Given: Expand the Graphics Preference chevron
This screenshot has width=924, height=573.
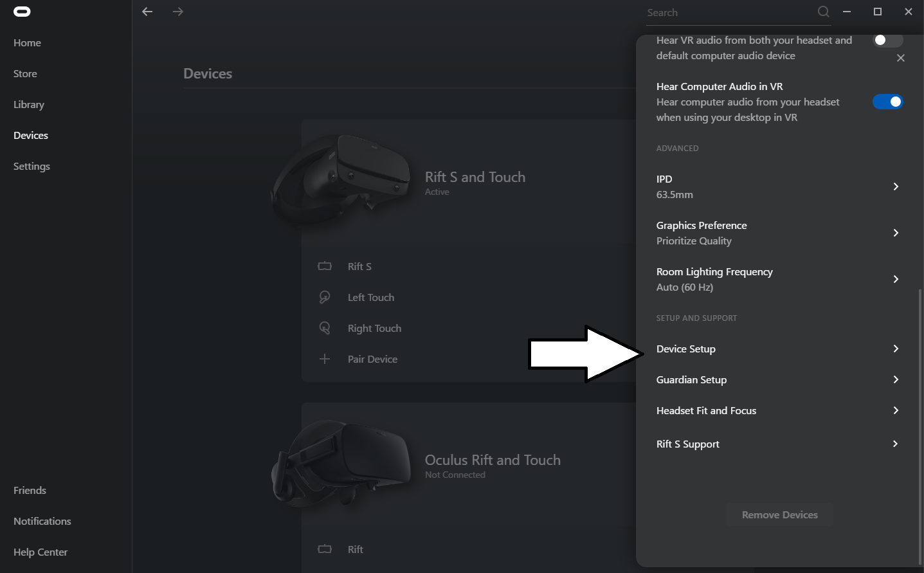Looking at the screenshot, I should pyautogui.click(x=896, y=233).
